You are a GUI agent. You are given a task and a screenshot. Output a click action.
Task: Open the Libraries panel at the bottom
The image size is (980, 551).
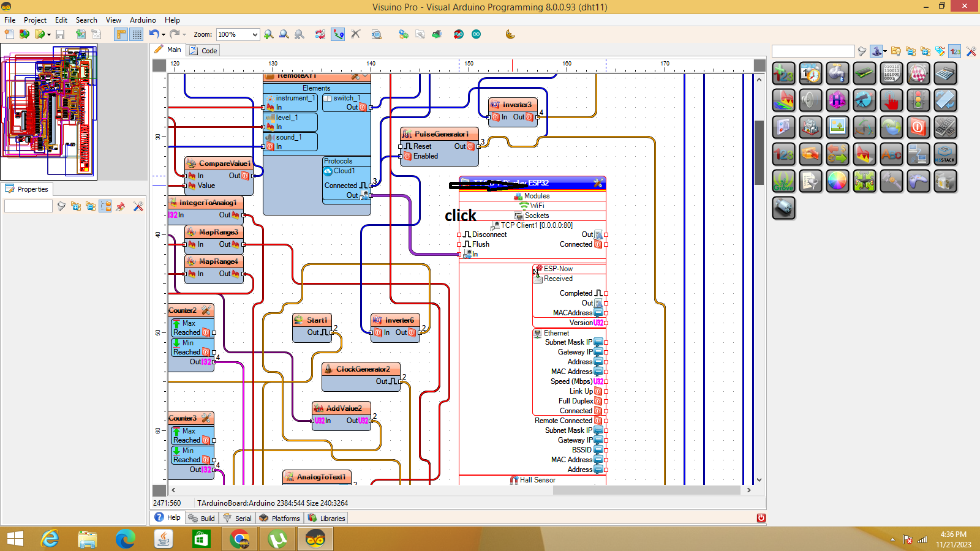(x=326, y=518)
